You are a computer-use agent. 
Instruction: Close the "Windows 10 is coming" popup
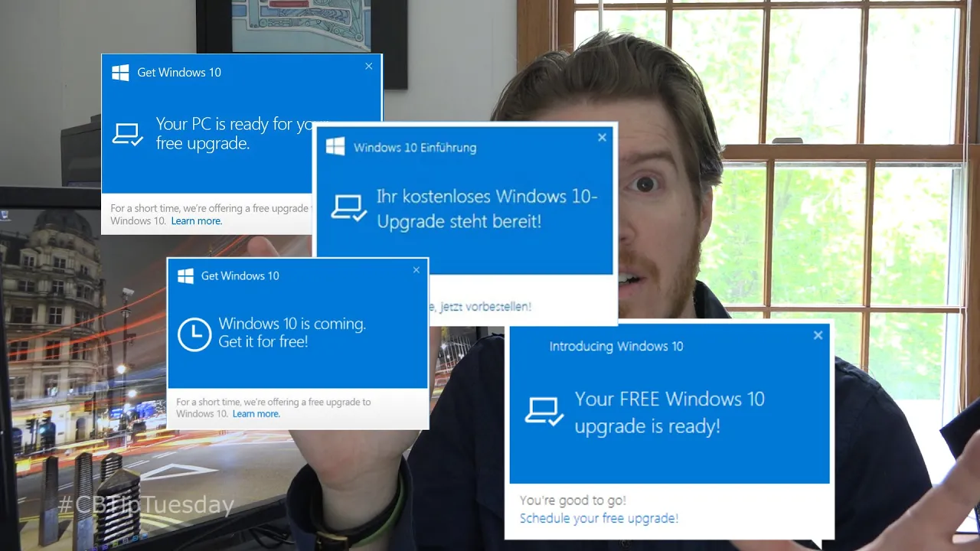416,270
